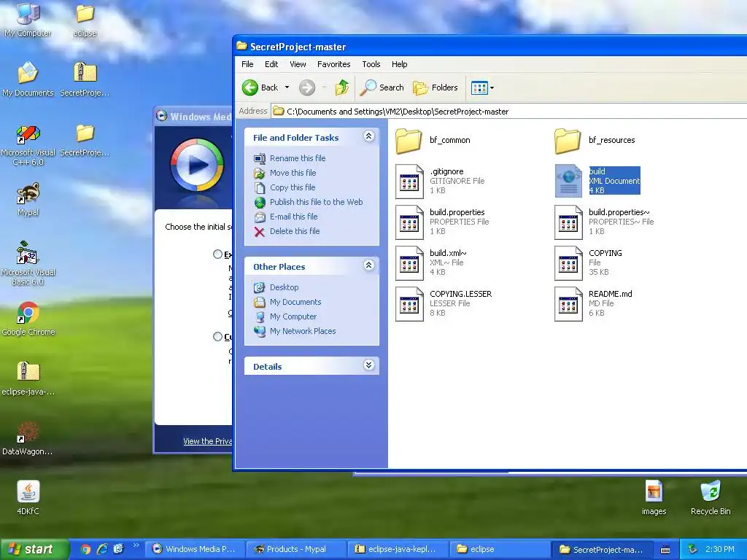Launch Internet Explorer from Quick Launch

click(x=102, y=550)
